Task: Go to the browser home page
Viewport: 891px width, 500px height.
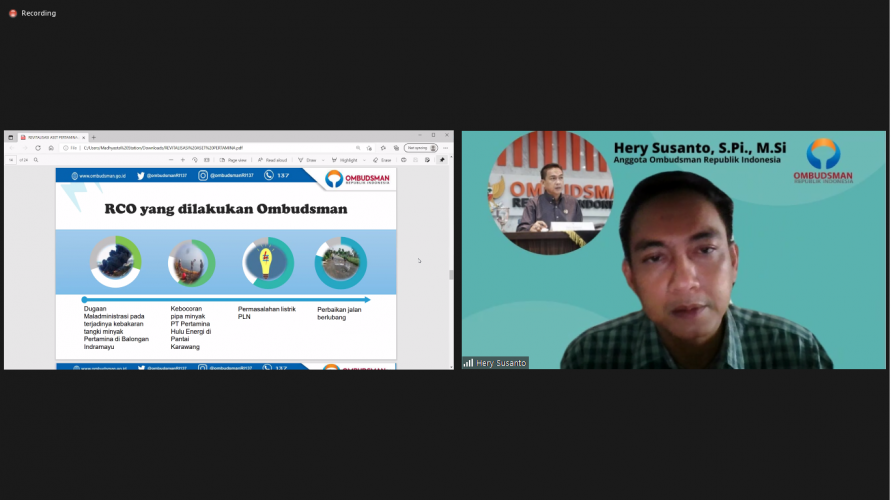Action: (51, 148)
